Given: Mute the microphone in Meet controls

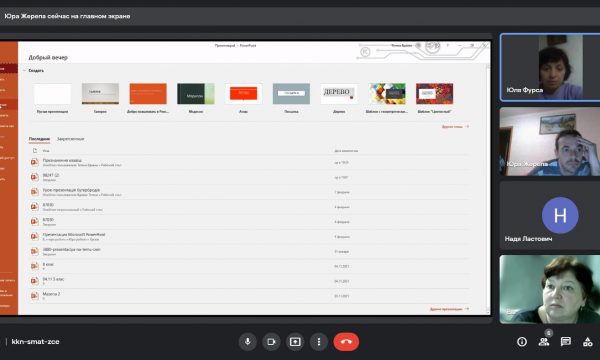Looking at the screenshot, I should click(248, 342).
